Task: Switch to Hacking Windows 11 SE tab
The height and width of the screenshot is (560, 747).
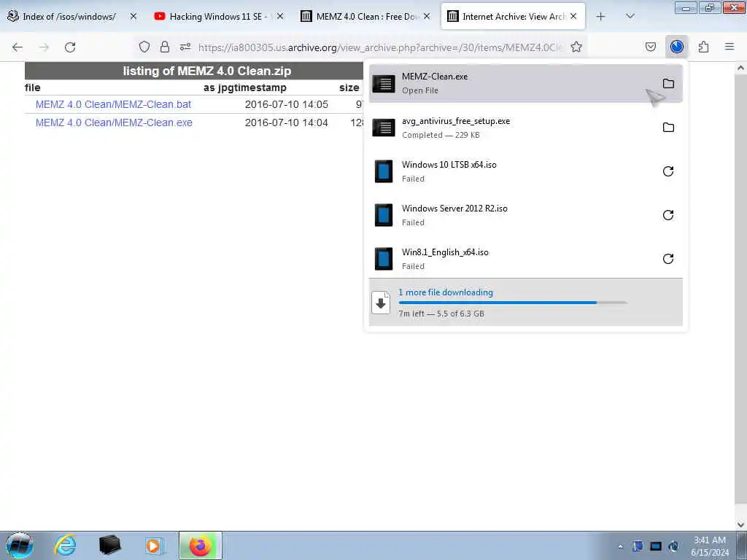Action: coord(214,16)
